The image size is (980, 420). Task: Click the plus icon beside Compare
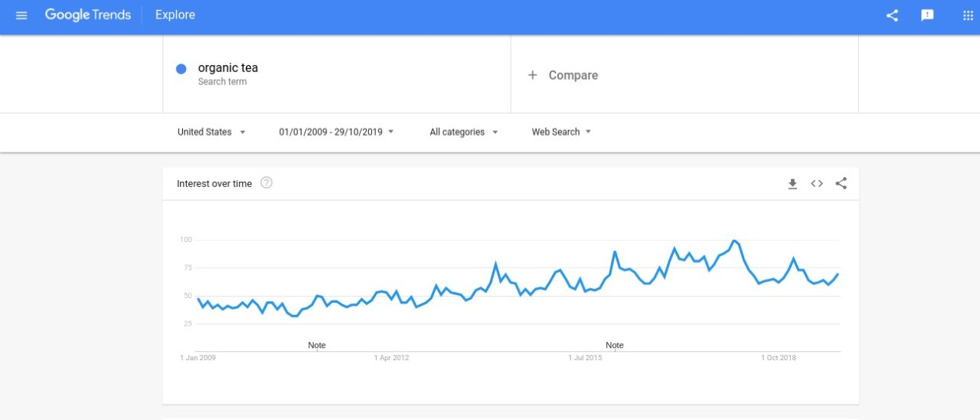533,75
